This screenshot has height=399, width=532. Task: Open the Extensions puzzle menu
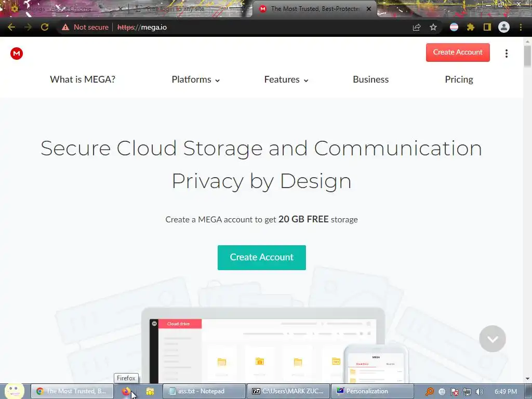click(471, 27)
